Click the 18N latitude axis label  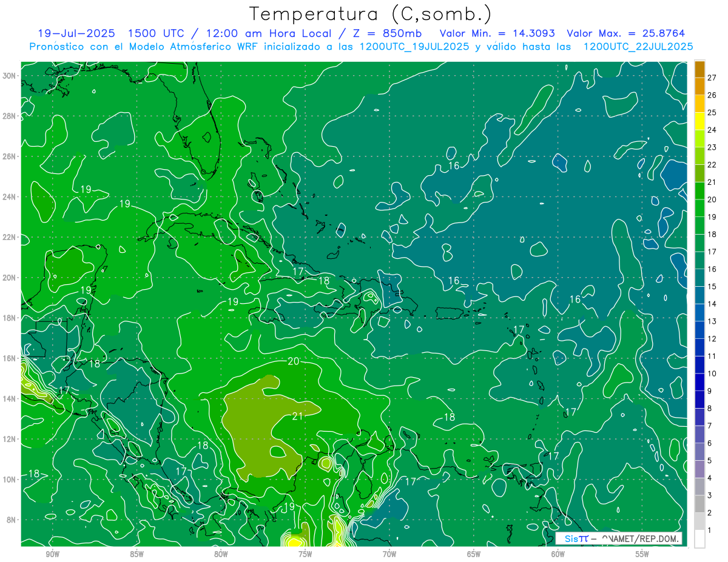(10, 318)
